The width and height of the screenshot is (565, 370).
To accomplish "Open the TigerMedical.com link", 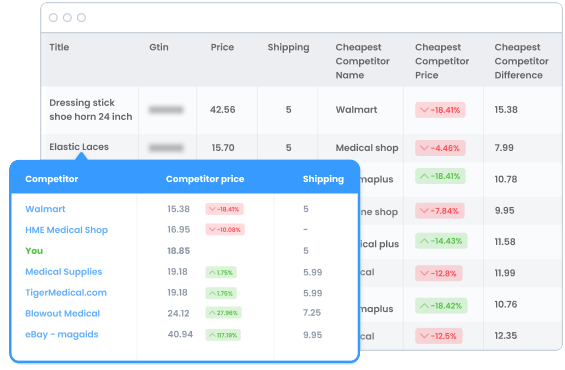I will pyautogui.click(x=66, y=293).
